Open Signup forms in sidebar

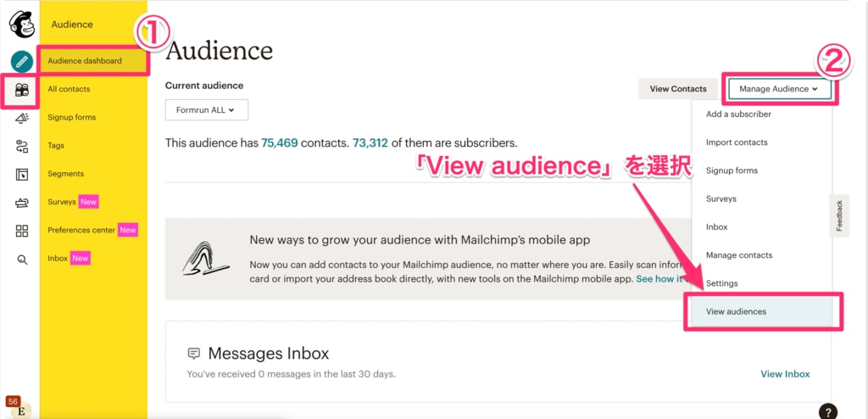[71, 118]
